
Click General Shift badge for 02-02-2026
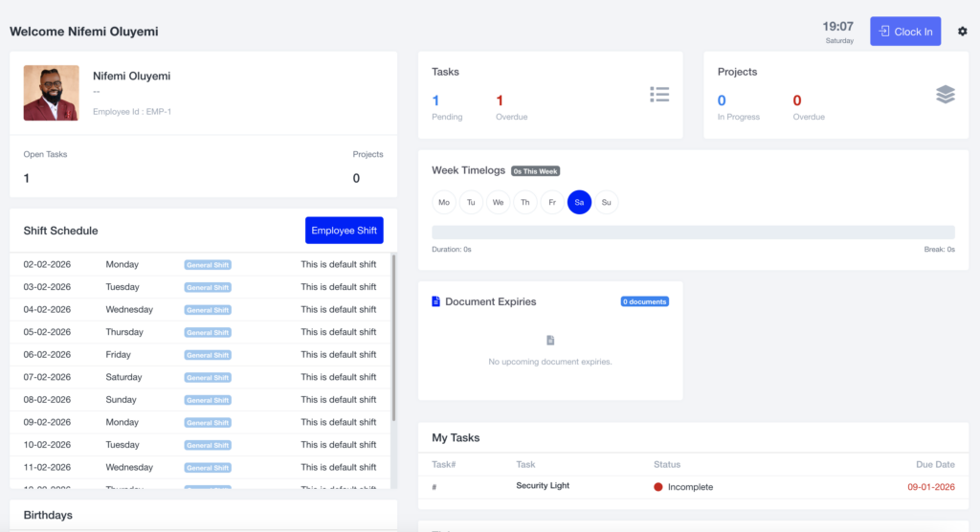point(208,265)
